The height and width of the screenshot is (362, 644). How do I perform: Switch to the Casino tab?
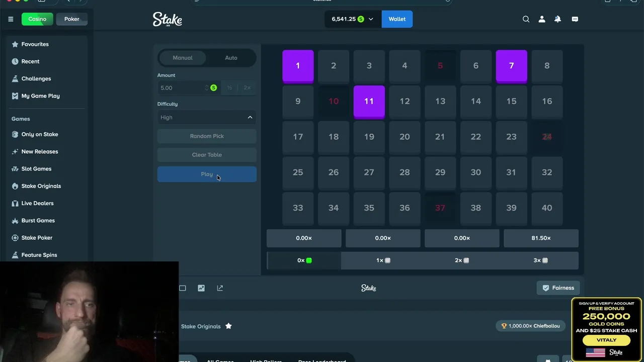click(37, 19)
